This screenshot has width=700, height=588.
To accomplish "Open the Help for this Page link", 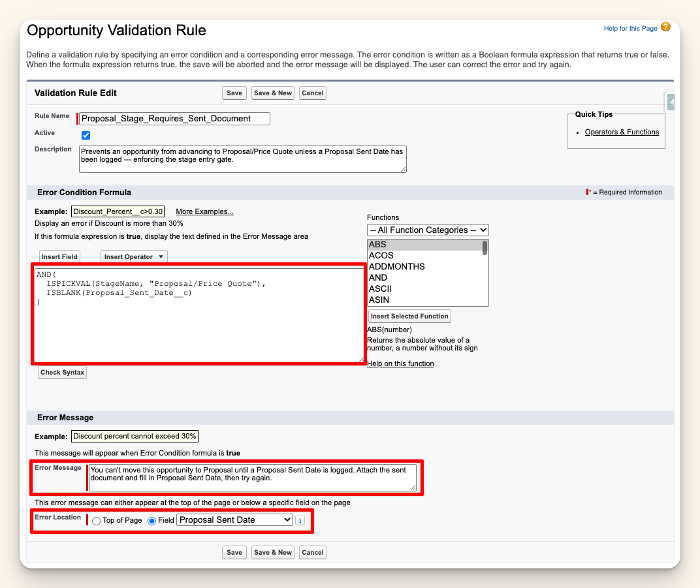I will click(630, 28).
